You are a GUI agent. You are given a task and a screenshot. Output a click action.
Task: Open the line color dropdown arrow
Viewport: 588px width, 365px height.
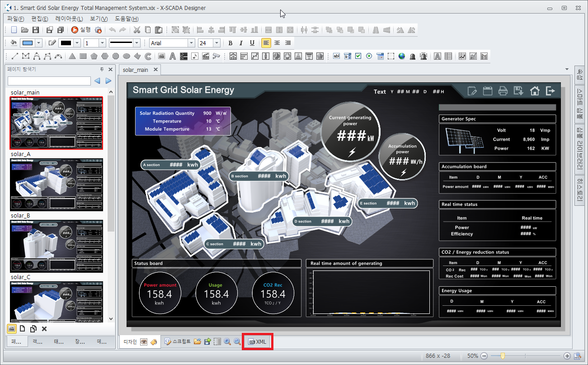pyautogui.click(x=77, y=43)
